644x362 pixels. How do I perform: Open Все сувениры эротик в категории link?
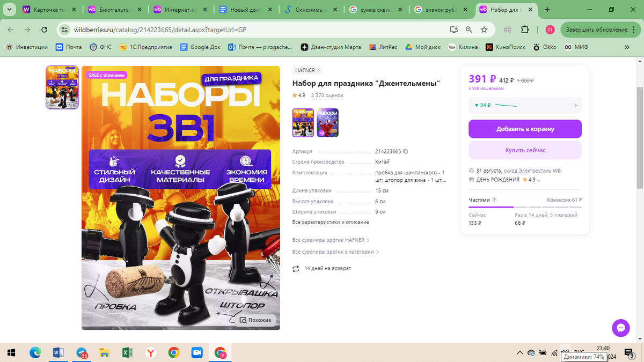[x=336, y=252]
